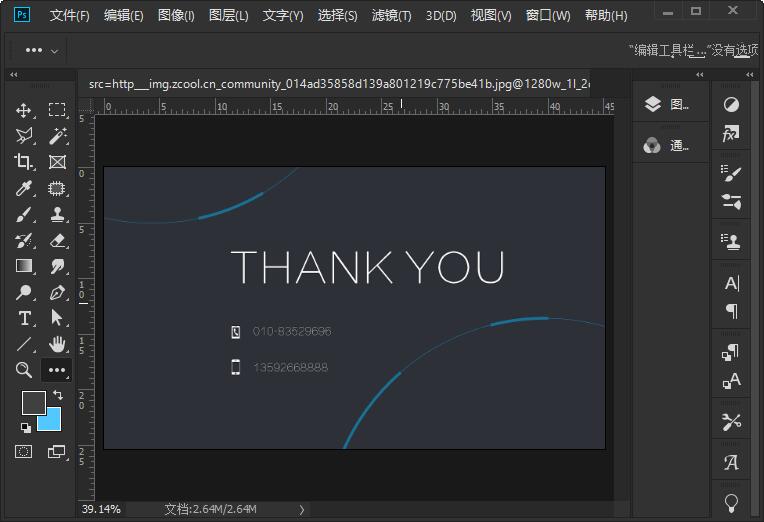
Task: Open status bar info arrow
Action: 302,510
